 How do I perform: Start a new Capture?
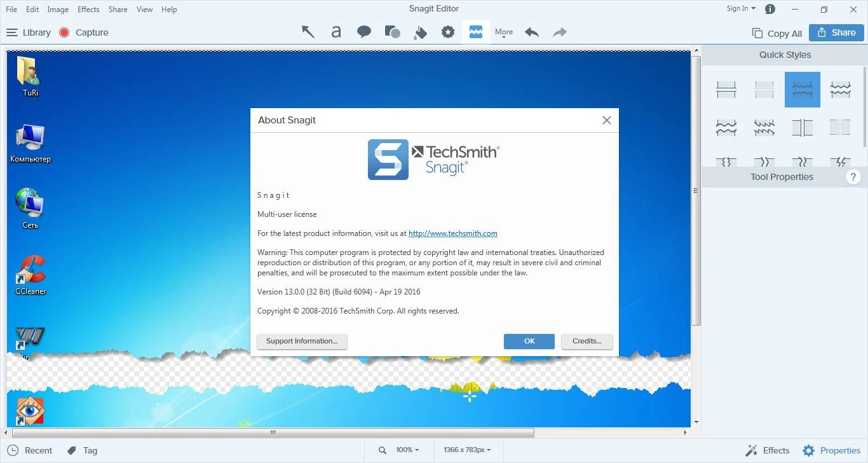[x=84, y=32]
